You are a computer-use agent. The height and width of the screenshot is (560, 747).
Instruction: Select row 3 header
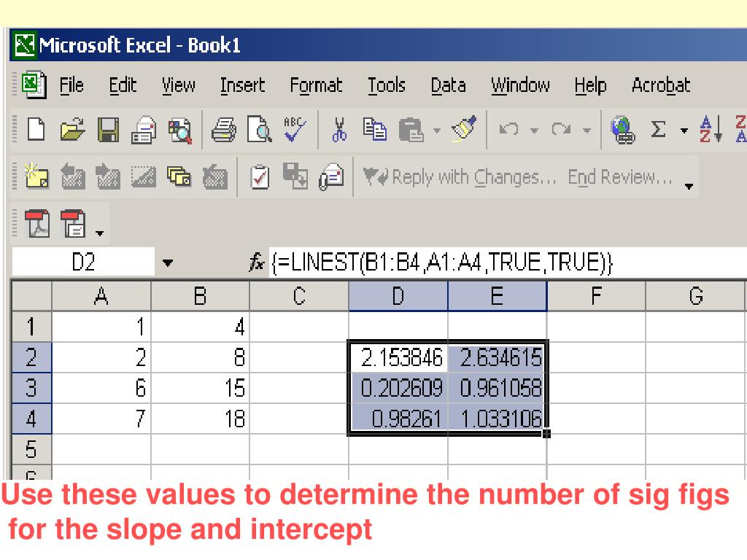31,388
